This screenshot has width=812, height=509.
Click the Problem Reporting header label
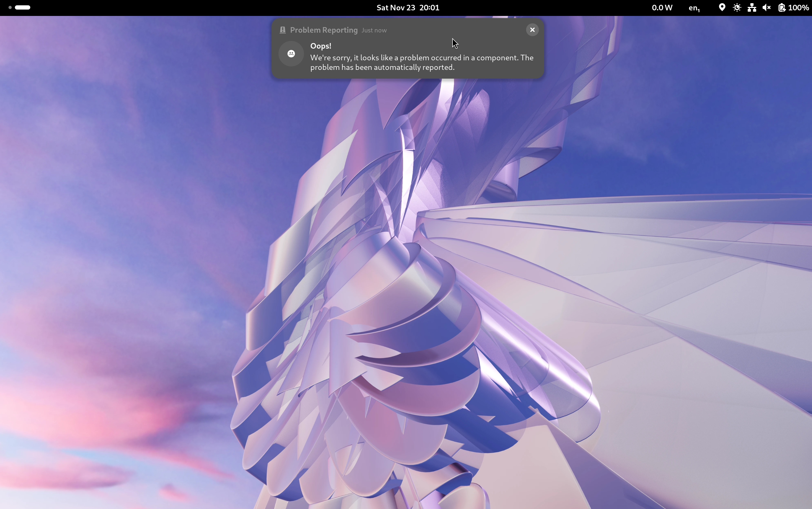point(324,30)
